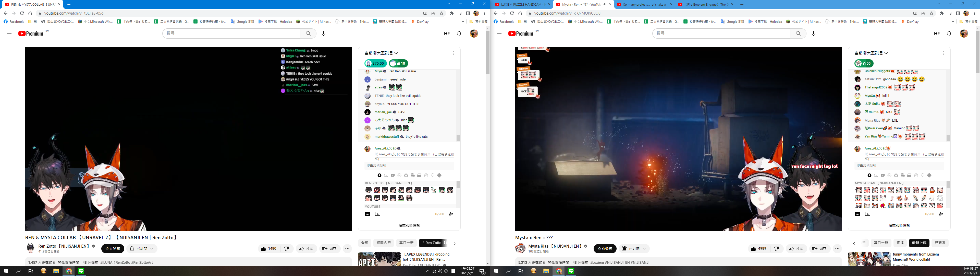
Task: Select the smiley emoji category in right chat
Action: pos(889,175)
